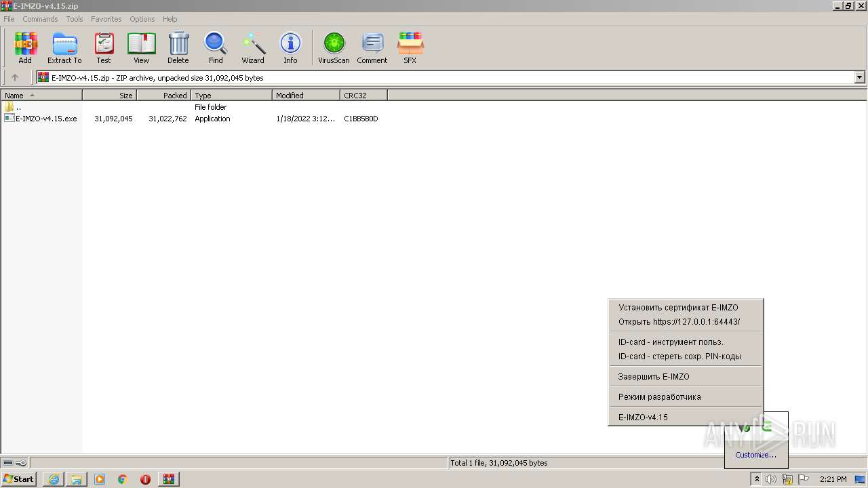Screen dimensions: 868x488
Task: Select ID-card - инструмент польз. entry
Action: click(x=686, y=342)
